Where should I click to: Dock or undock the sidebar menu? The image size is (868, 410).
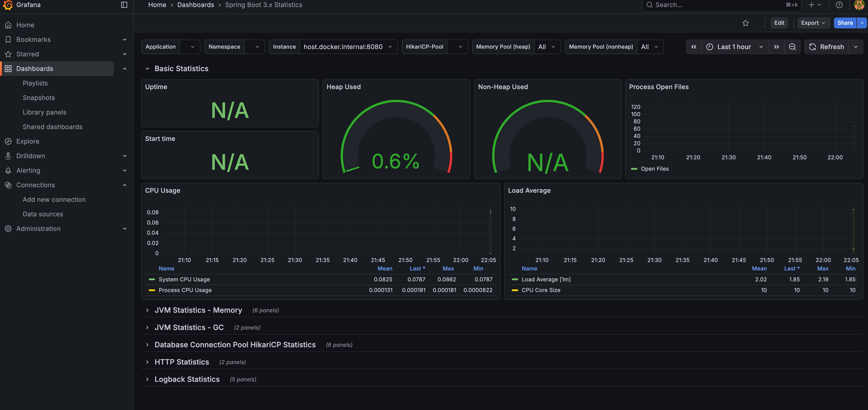tap(124, 5)
